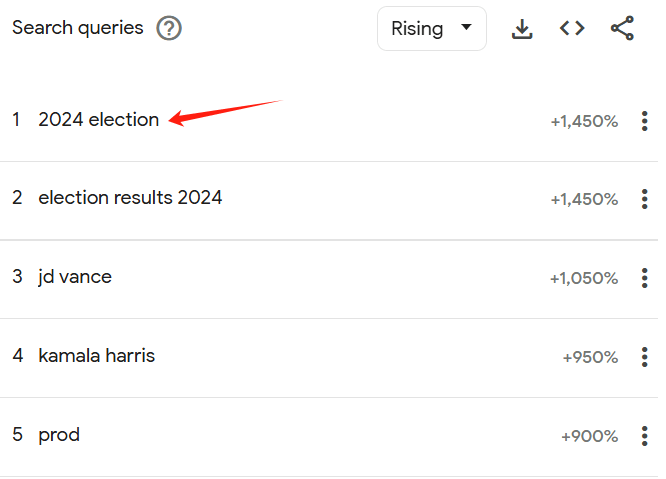Click the Search queries heading
The image size is (666, 479).
[78, 28]
